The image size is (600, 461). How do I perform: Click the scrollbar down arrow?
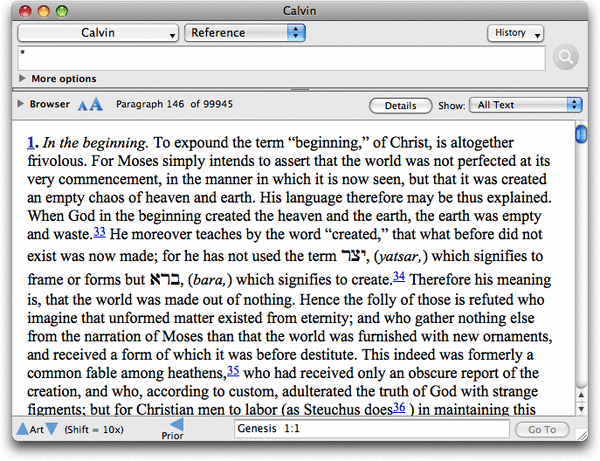click(581, 409)
